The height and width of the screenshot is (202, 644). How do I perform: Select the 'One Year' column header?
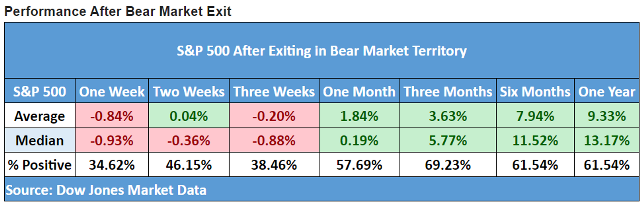[607, 92]
